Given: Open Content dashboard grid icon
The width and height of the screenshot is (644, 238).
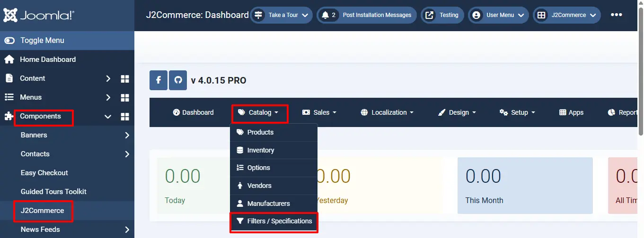Looking at the screenshot, I should [125, 78].
